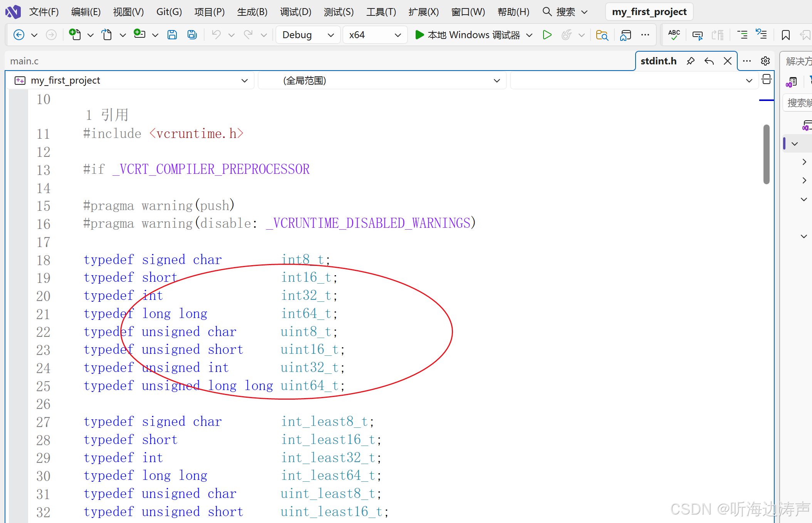Open the 测试(S) menu

339,12
